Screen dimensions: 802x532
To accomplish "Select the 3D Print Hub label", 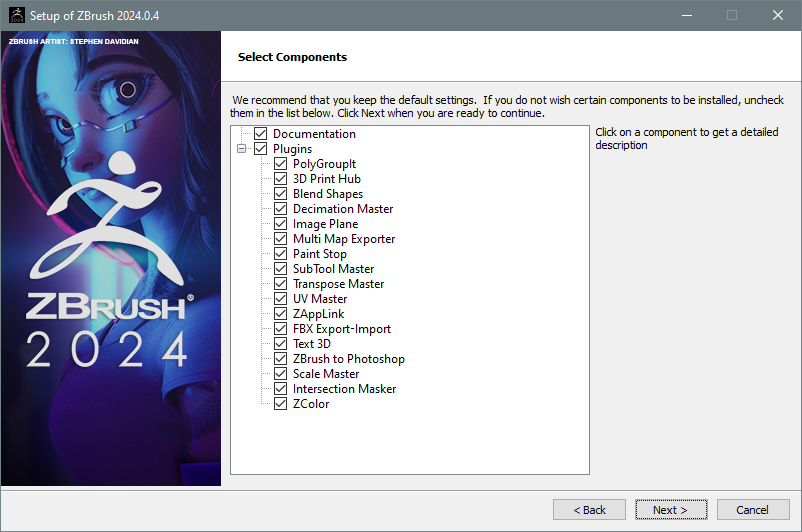I will 327,179.
